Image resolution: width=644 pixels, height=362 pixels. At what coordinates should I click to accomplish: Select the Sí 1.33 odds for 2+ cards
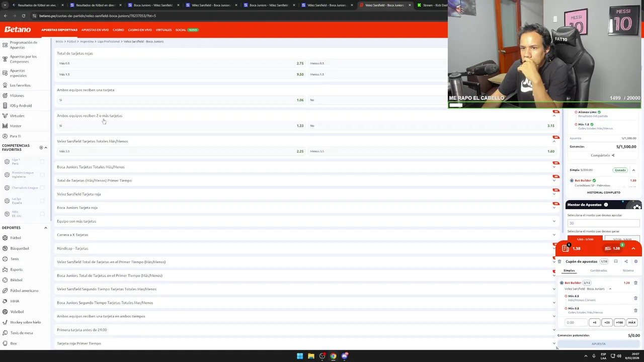tap(181, 126)
